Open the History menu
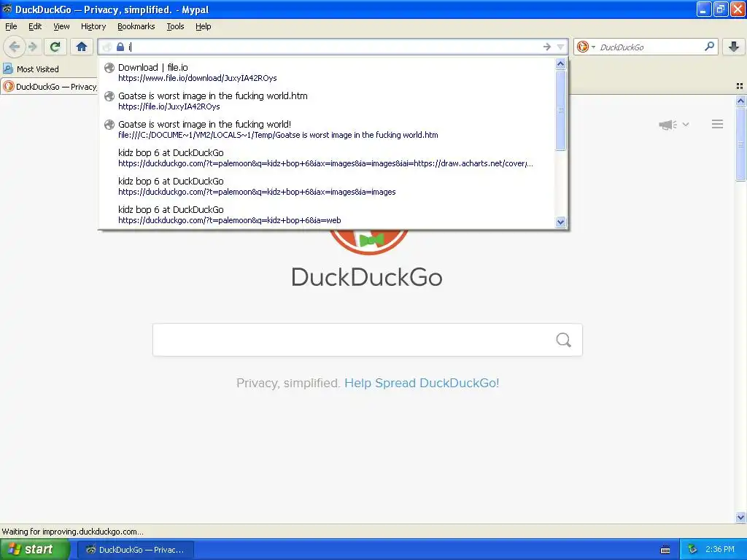The height and width of the screenshot is (560, 747). click(93, 26)
